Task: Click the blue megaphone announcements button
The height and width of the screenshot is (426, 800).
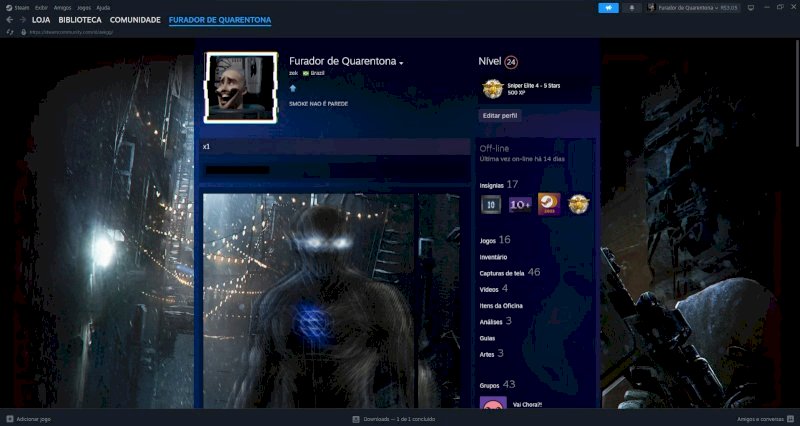Action: click(608, 8)
